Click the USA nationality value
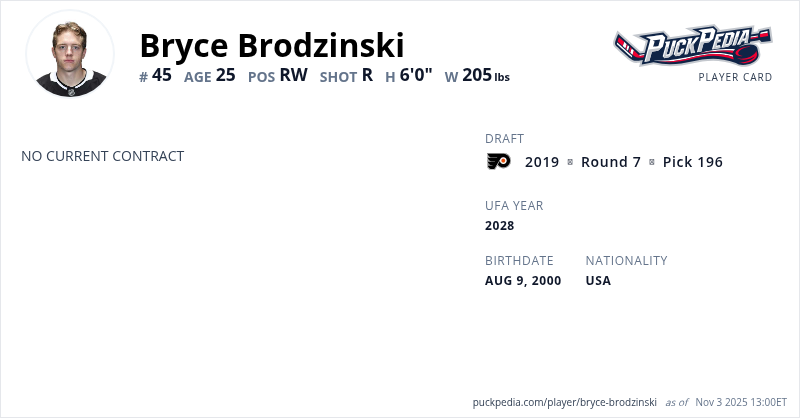This screenshot has height=418, width=800. [598, 280]
